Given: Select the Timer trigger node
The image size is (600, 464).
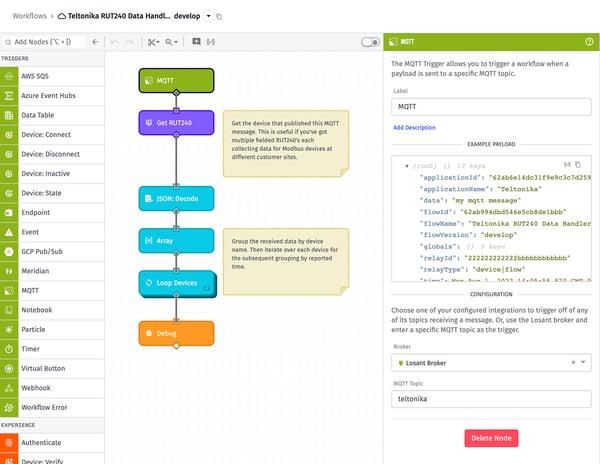Looking at the screenshot, I should 52,349.
